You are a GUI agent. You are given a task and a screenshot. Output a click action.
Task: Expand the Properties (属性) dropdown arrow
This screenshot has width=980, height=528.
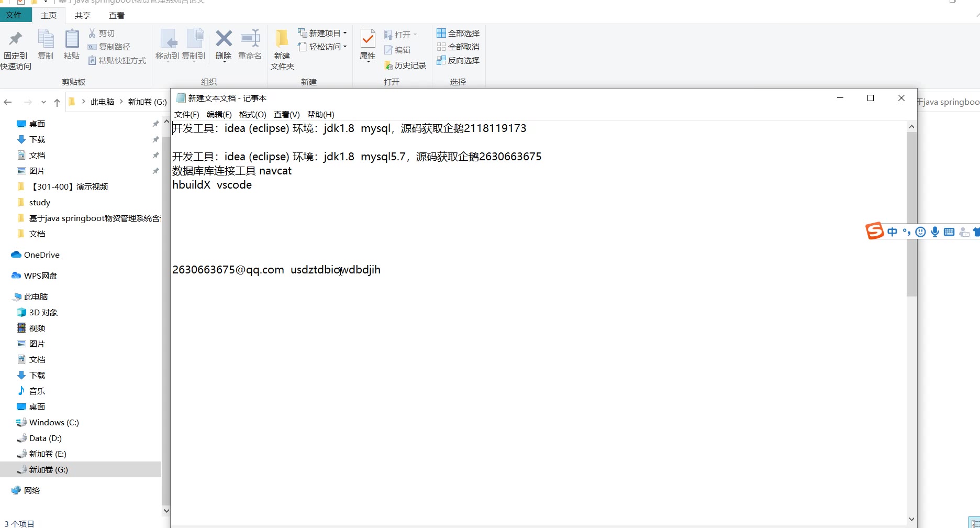coord(367,62)
